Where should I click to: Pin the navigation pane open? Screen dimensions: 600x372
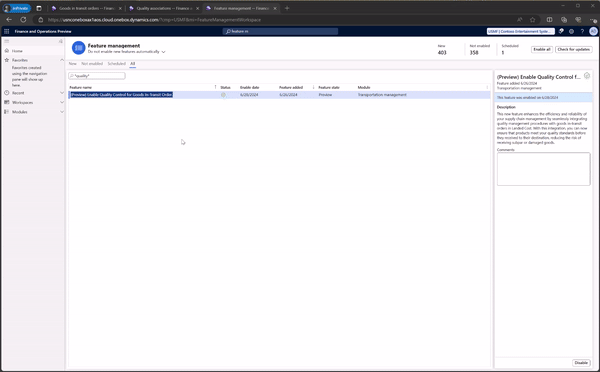click(x=60, y=41)
